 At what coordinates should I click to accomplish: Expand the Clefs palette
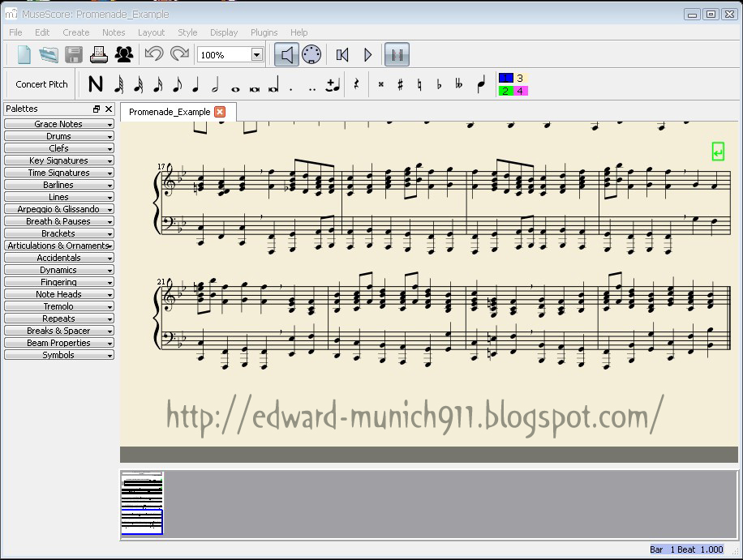pyautogui.click(x=58, y=148)
